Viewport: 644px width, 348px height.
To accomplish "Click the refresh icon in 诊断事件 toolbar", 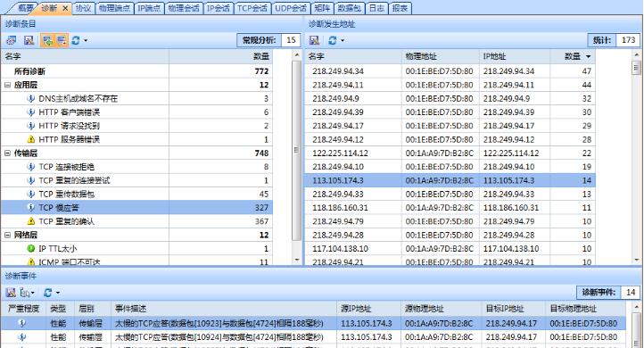I will 47,293.
